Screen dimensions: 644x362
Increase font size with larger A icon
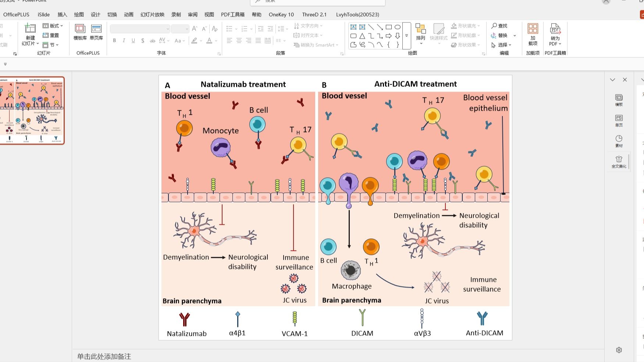tap(195, 29)
